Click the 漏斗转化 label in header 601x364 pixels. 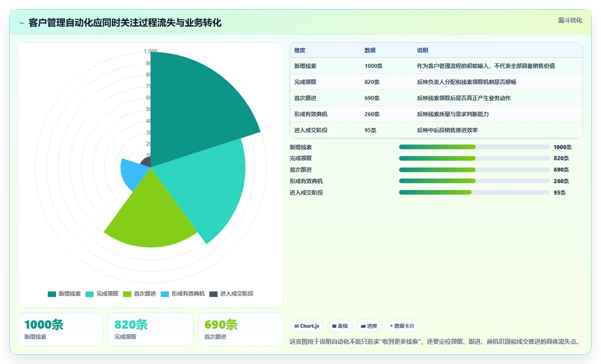[570, 20]
